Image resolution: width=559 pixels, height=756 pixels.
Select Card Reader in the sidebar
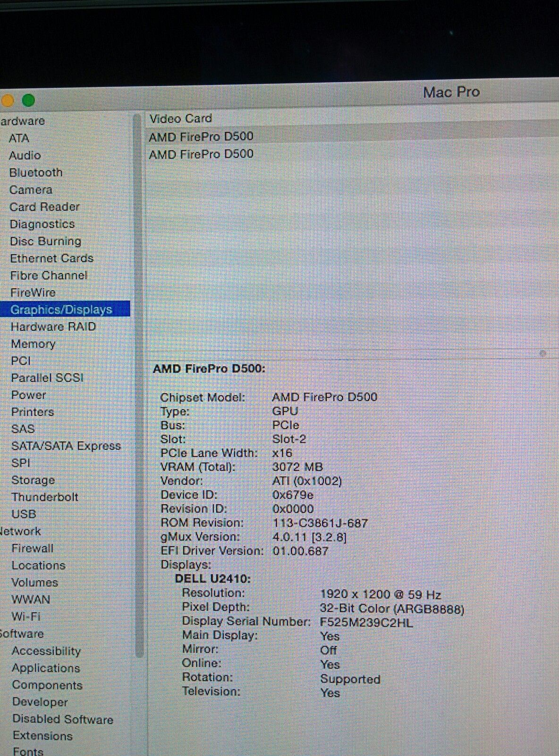pos(44,207)
